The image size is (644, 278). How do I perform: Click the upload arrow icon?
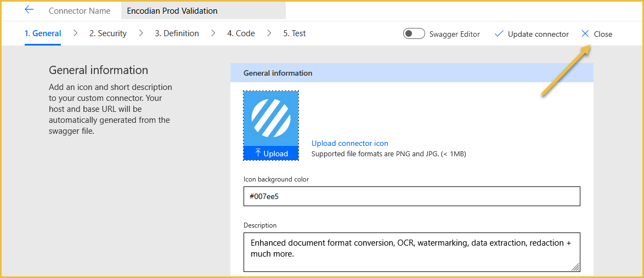tap(258, 153)
